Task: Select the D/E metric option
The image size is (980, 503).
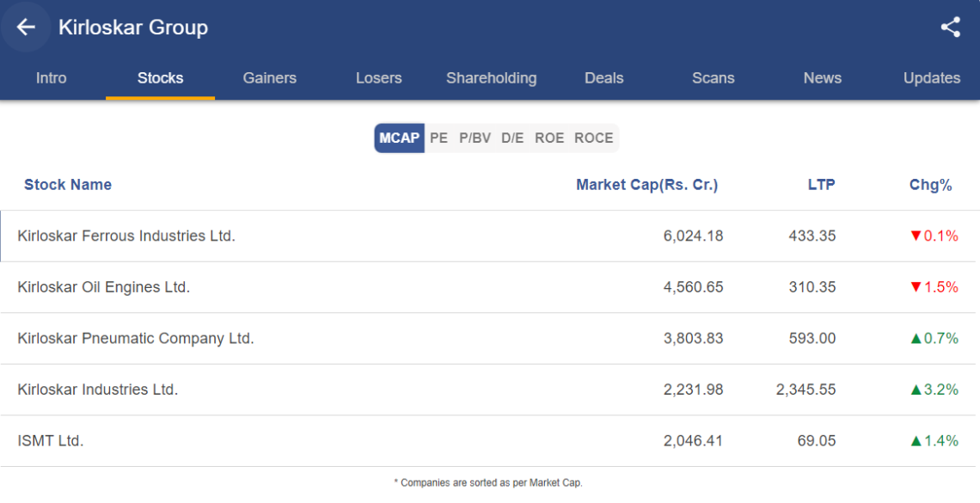Action: pos(512,138)
